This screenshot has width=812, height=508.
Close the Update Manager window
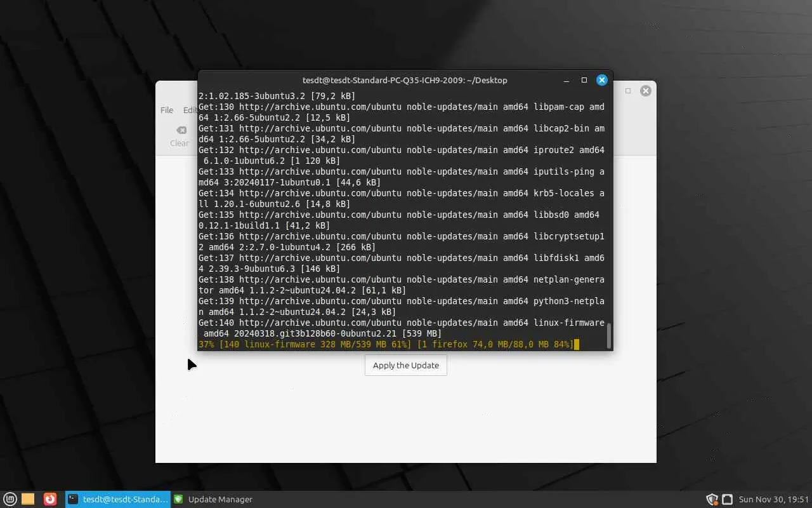[646, 91]
